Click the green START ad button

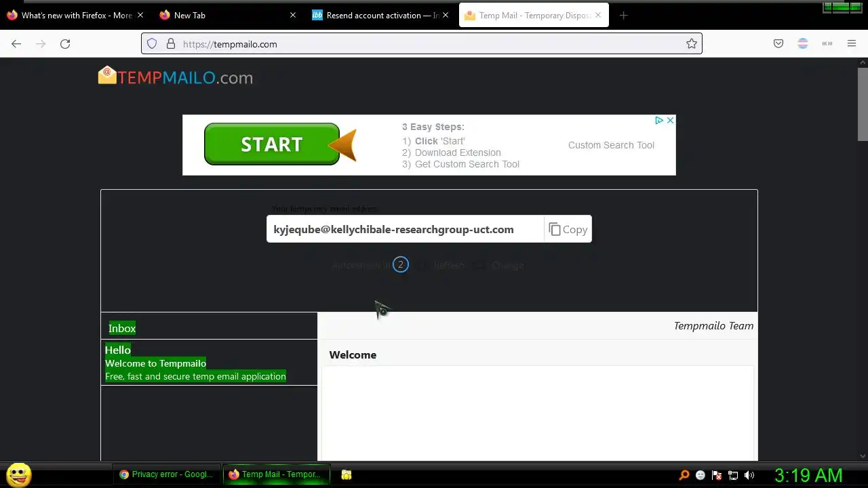tap(272, 144)
